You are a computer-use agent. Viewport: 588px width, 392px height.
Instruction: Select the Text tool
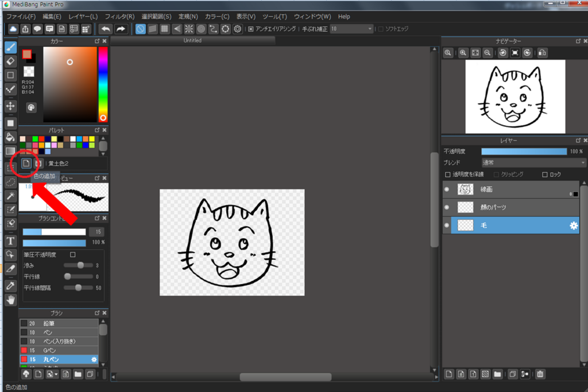click(10, 241)
